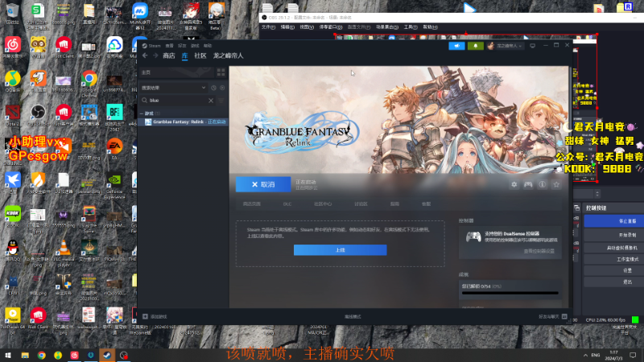Add game to favorites star icon

click(556, 185)
